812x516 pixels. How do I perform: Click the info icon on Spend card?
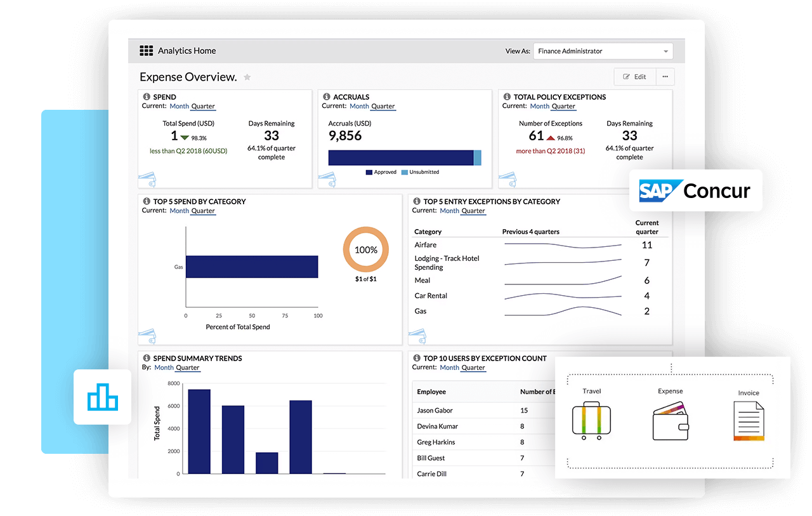click(x=147, y=97)
